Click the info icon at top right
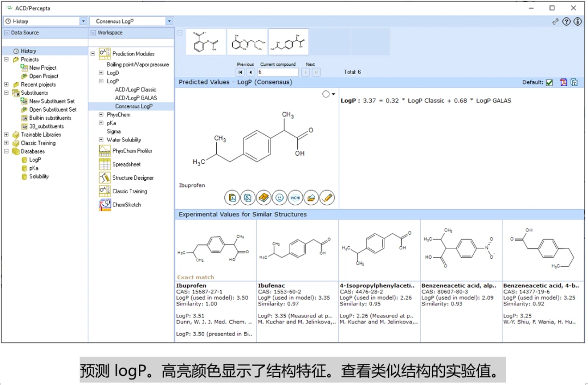The width and height of the screenshot is (588, 385). (578, 21)
